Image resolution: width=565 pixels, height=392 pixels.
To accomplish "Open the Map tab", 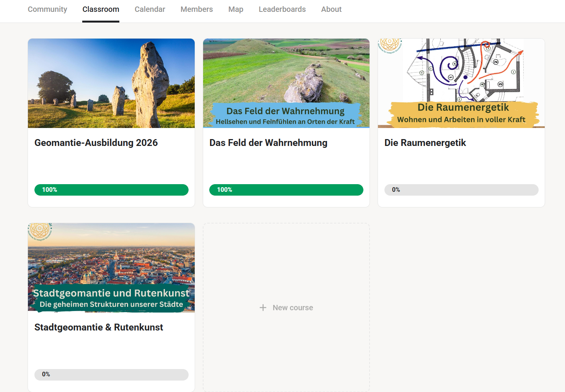I will 236,9.
